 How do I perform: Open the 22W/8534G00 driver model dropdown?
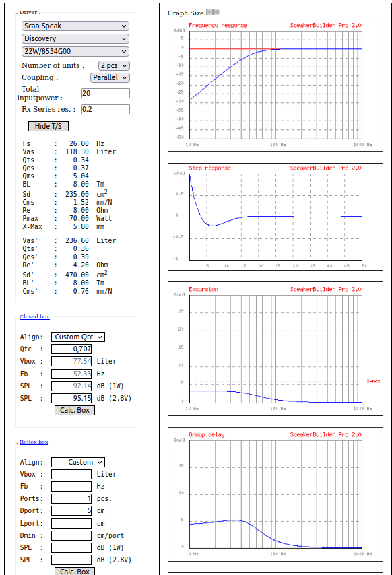(x=75, y=51)
